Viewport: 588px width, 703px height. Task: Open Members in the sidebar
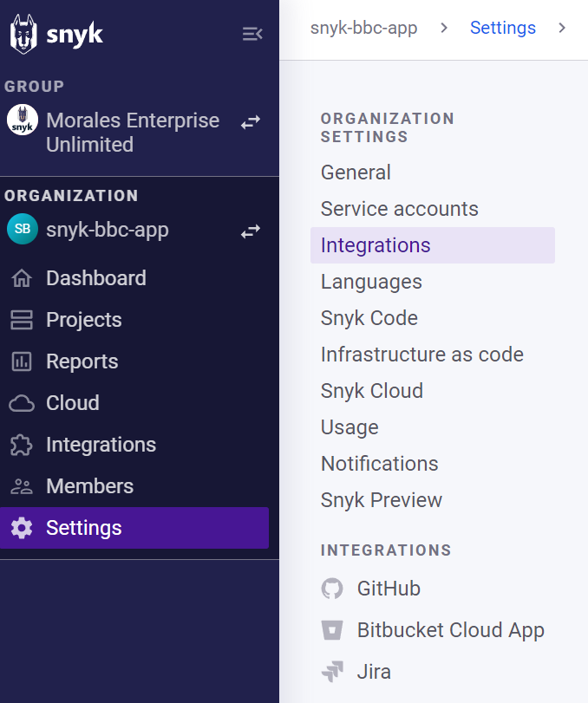tap(89, 486)
